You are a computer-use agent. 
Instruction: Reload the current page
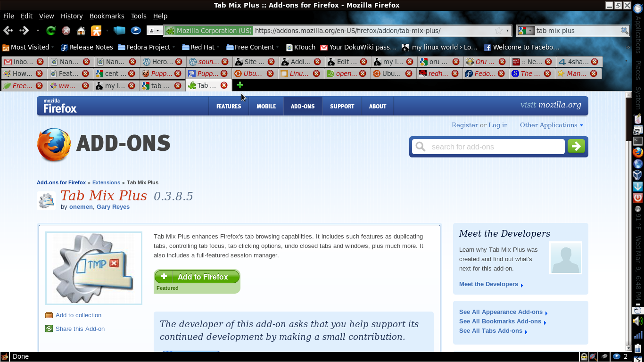50,30
